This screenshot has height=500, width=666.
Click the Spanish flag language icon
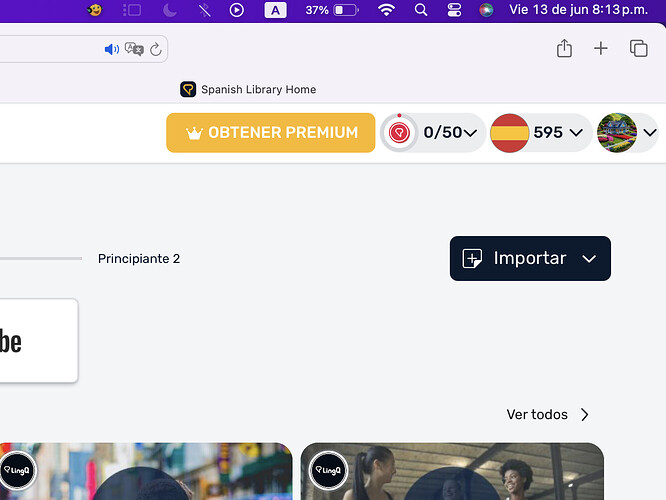coord(509,133)
